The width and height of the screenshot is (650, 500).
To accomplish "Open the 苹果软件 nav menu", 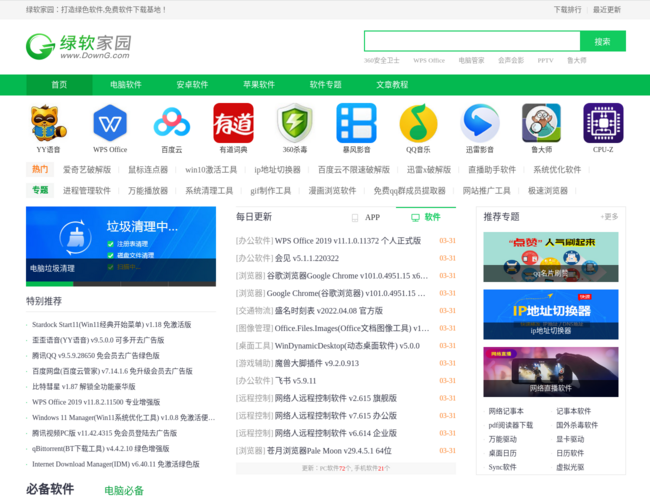I will pos(259,85).
